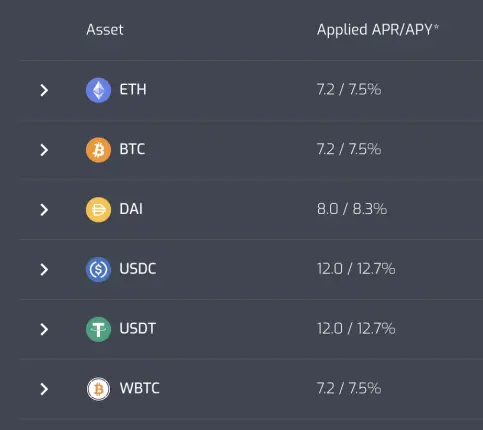Screen dimensions: 483x430
Task: Click the Asset column header
Action: (105, 30)
